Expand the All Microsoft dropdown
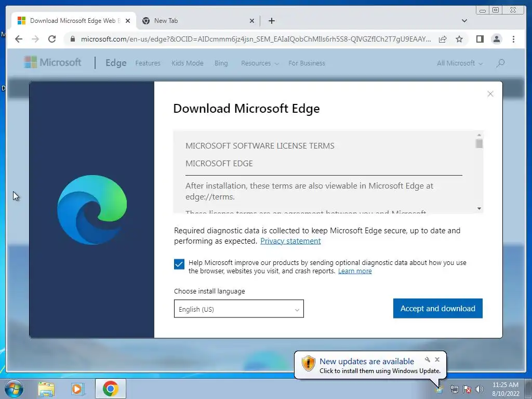The image size is (532, 399). [x=460, y=63]
